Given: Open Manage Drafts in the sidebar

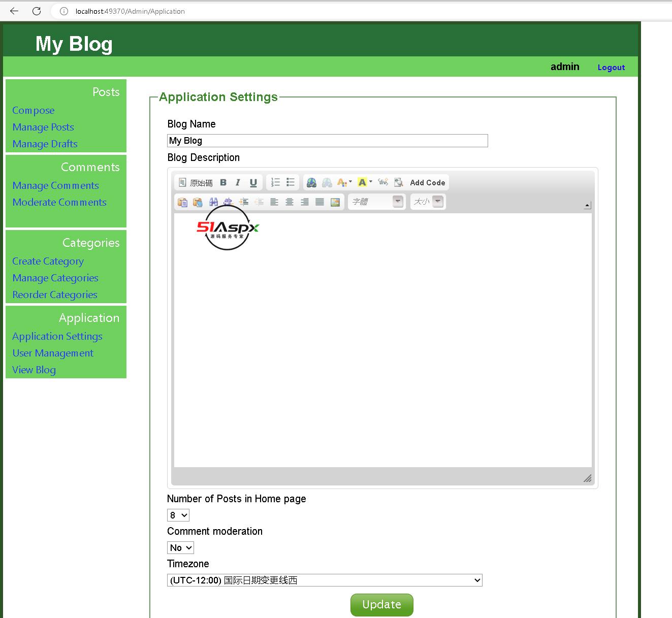Looking at the screenshot, I should click(45, 144).
